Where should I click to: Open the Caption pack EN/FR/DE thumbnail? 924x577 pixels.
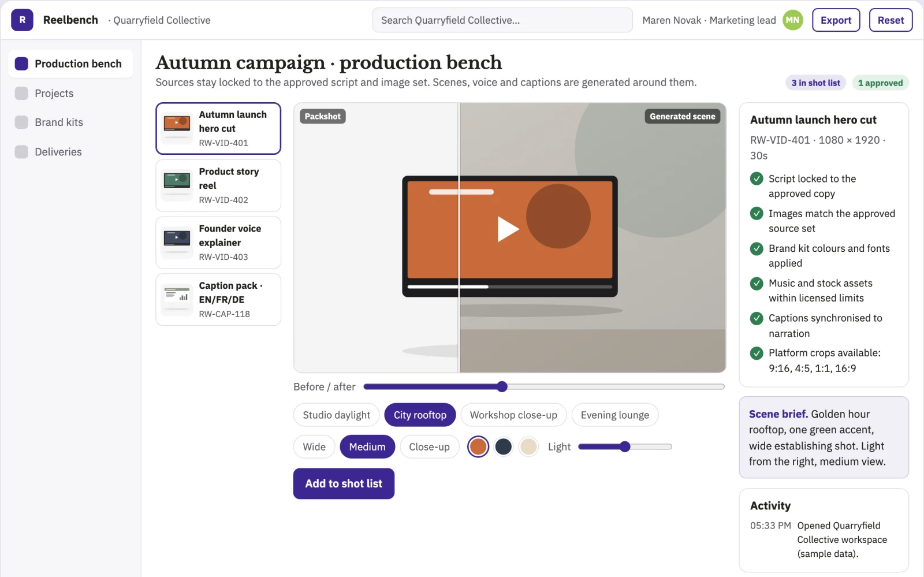click(177, 300)
